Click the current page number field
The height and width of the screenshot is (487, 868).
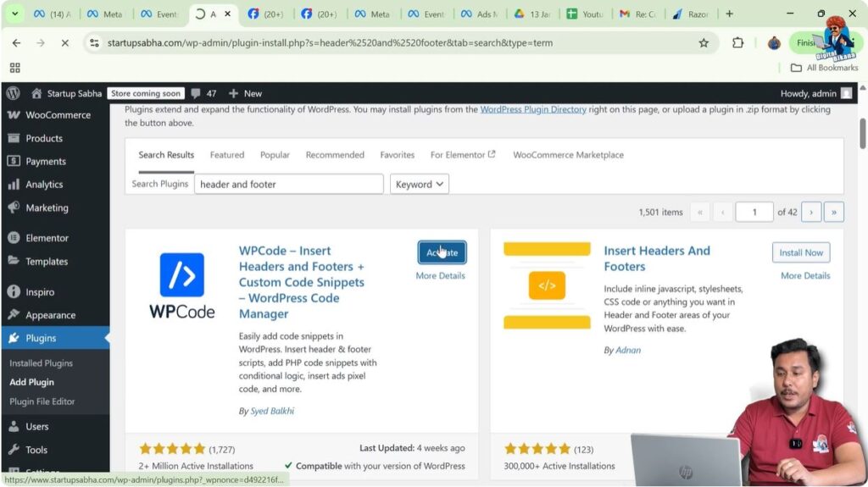[754, 212]
